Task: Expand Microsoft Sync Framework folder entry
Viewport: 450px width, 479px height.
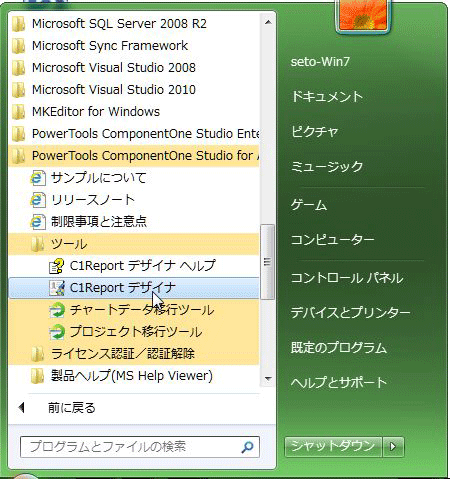Action: [x=134, y=46]
